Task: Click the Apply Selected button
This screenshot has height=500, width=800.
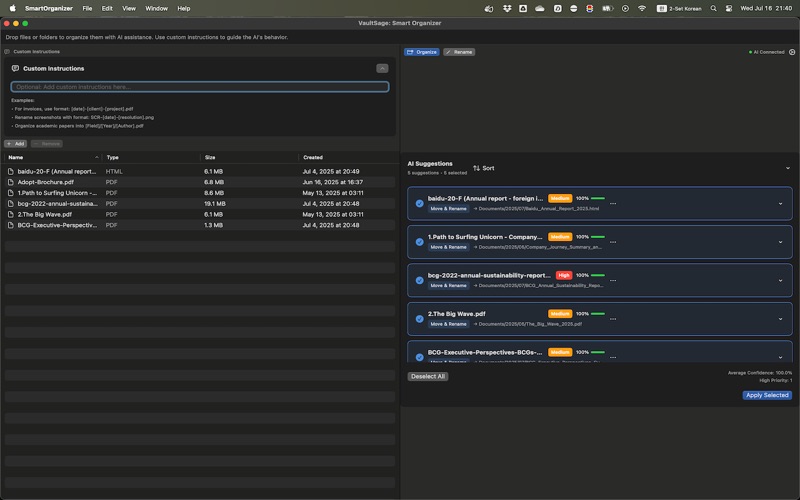Action: point(767,395)
